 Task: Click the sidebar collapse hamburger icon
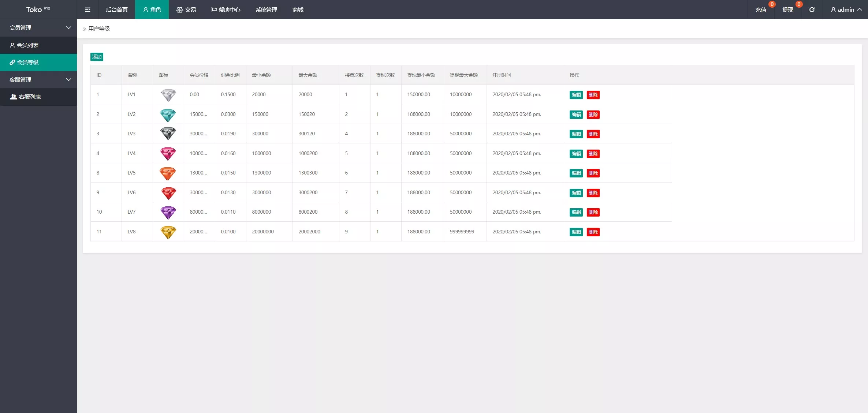click(x=87, y=10)
